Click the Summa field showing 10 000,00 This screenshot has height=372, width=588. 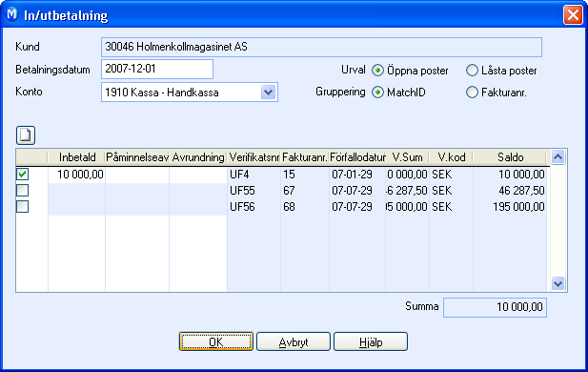[x=495, y=307]
